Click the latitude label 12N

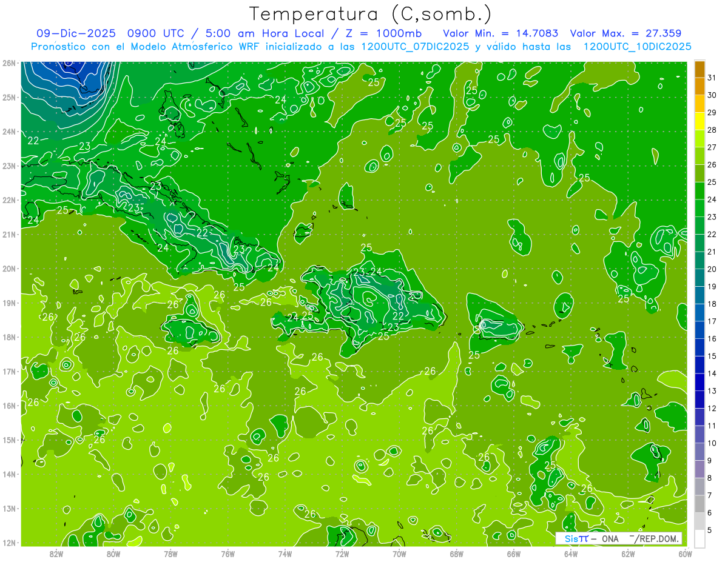coord(9,543)
